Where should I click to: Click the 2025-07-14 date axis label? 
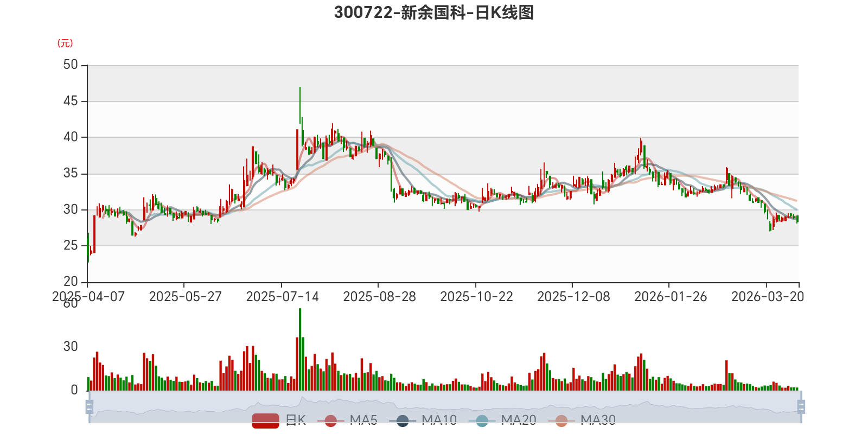click(282, 297)
